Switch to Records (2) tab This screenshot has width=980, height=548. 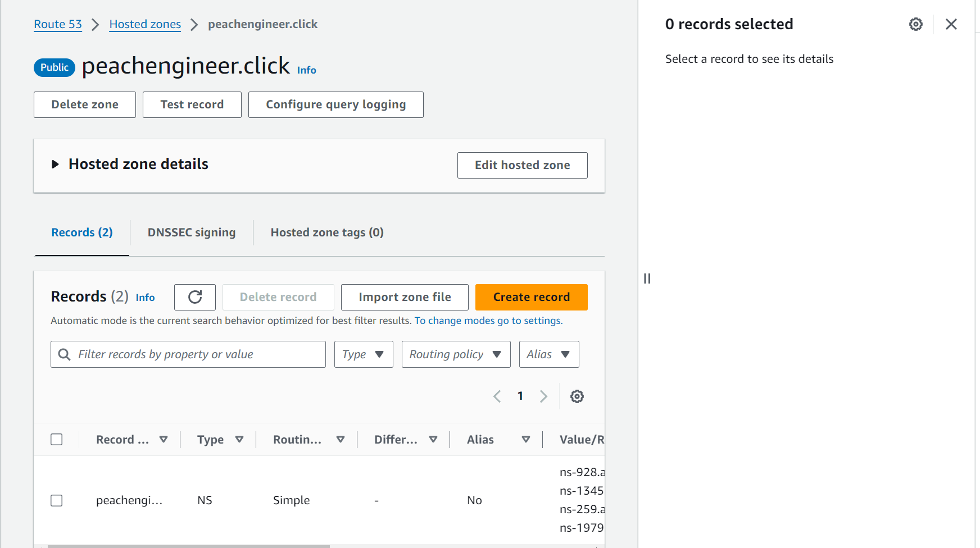click(82, 232)
